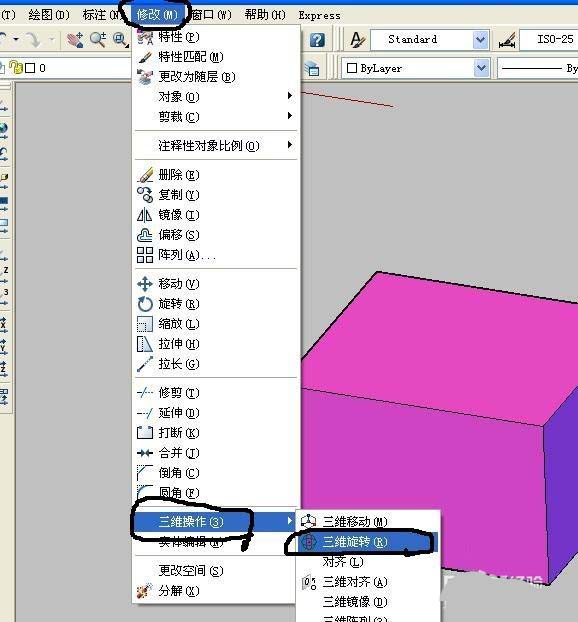Activate the Pan hand tool
Image resolution: width=578 pixels, height=622 pixels.
click(75, 40)
